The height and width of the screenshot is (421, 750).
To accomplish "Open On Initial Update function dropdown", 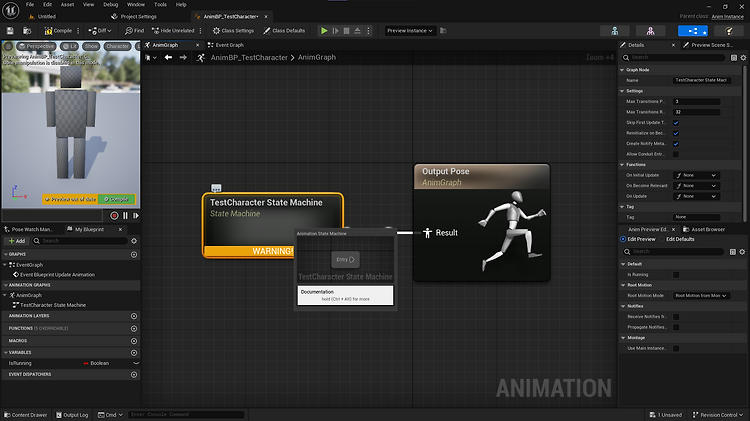I will point(696,175).
